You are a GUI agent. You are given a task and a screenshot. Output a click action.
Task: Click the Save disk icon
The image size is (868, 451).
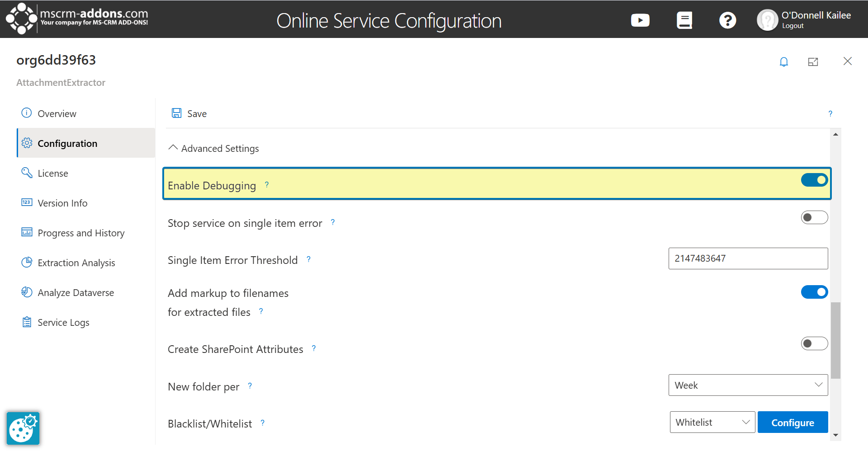(x=176, y=113)
